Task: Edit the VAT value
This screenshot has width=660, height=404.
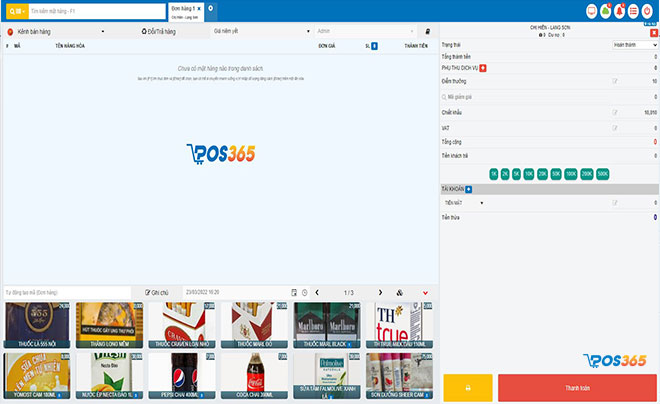Action: (x=615, y=128)
